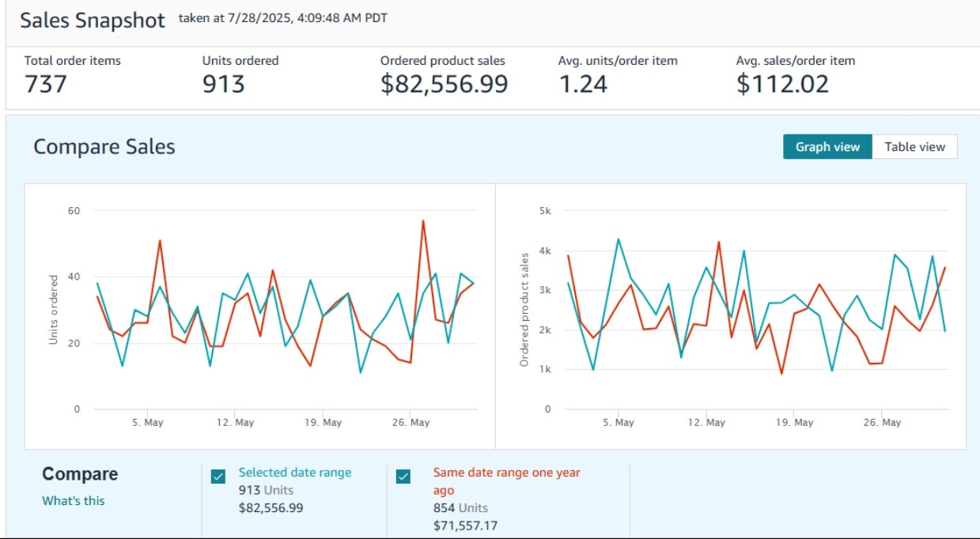
Task: Click the highest teal peak in Ordered product sales chart
Action: [x=618, y=239]
